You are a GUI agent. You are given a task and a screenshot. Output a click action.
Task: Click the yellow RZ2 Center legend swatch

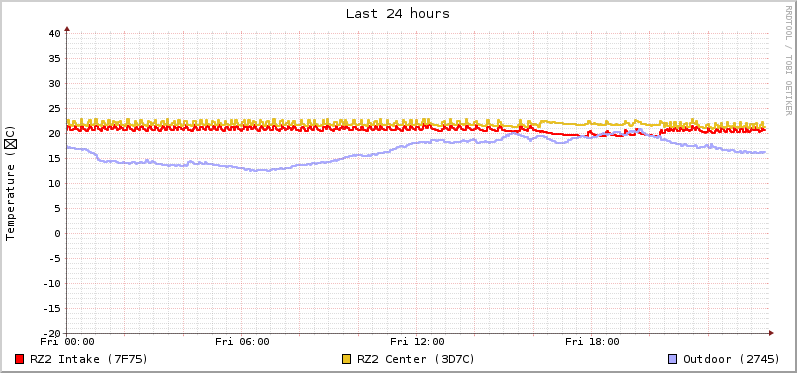click(347, 359)
